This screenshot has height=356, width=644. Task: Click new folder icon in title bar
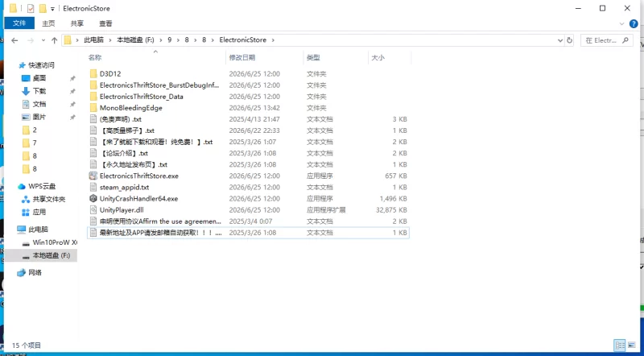click(43, 8)
